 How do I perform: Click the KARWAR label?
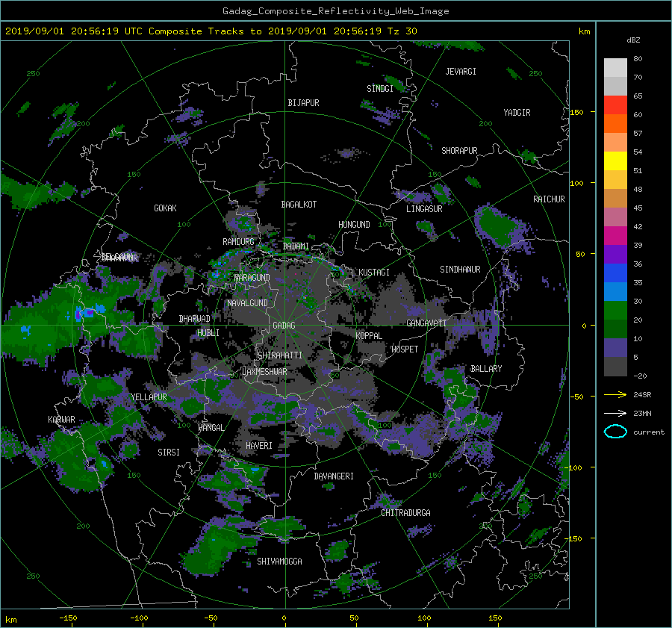point(61,420)
